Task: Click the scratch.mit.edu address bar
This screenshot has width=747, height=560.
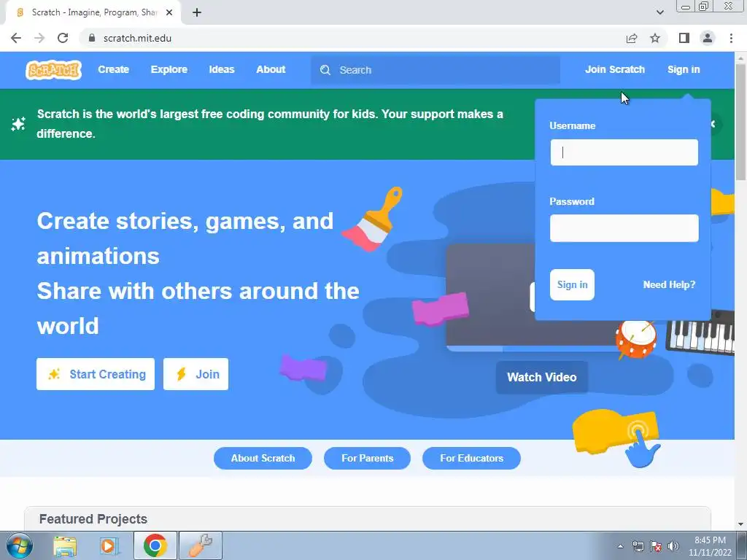Action: click(137, 38)
